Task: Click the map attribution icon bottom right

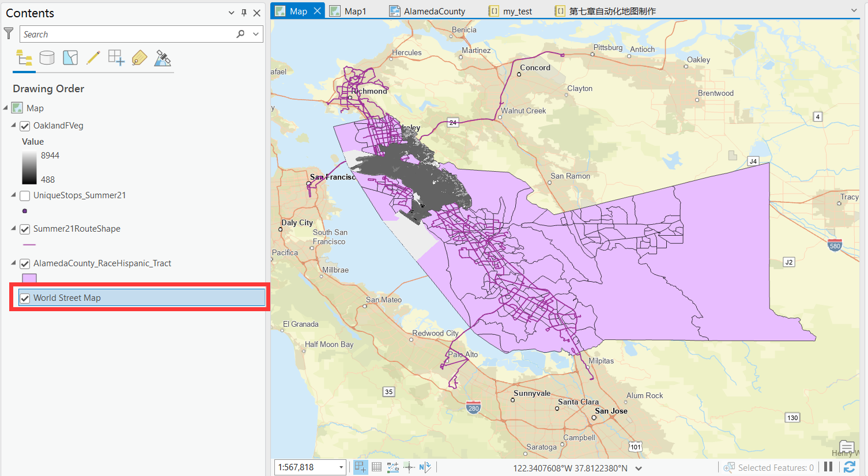Action: (x=847, y=447)
